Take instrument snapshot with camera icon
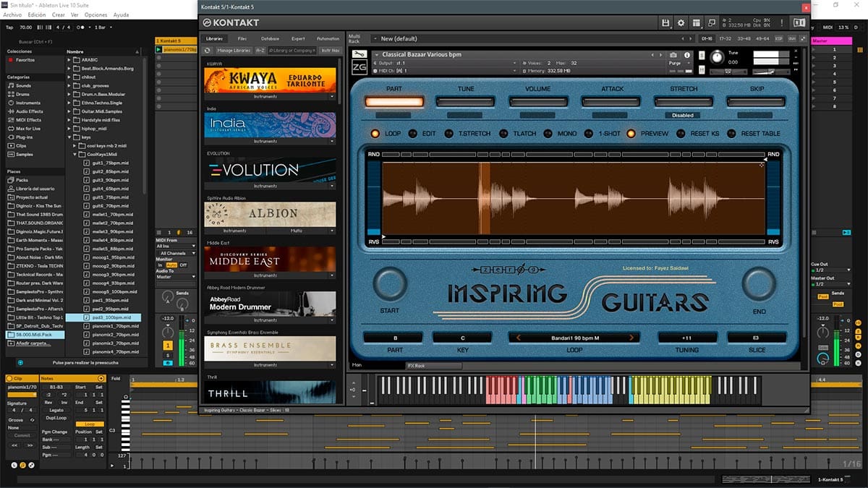The image size is (868, 488). pyautogui.click(x=673, y=55)
